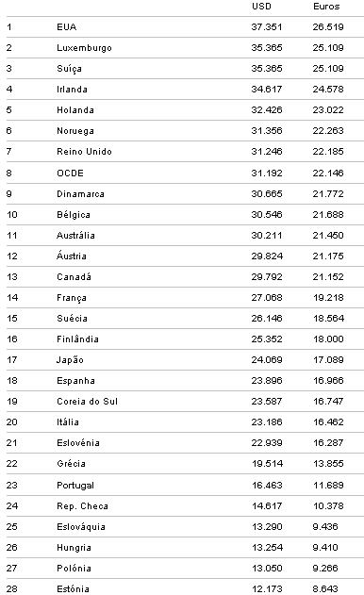Select the Suíça table entry

coord(69,69)
